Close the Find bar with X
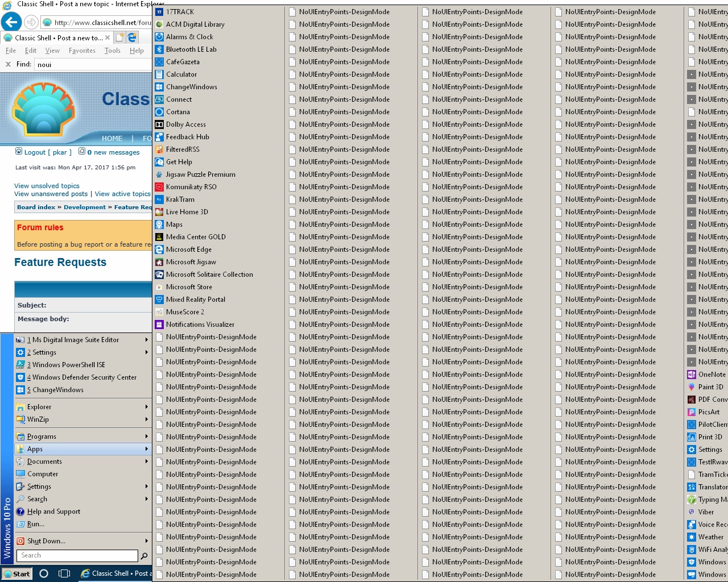Viewport: 728px width, 582px height. pos(8,64)
